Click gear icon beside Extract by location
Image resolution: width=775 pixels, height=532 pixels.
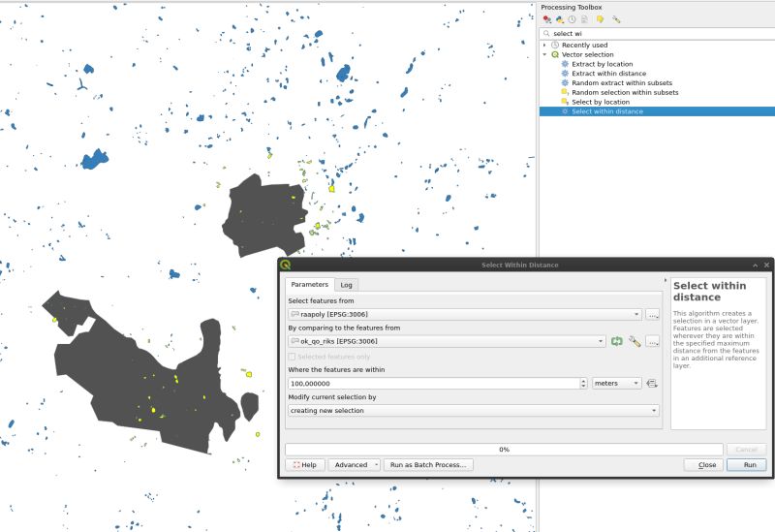click(565, 64)
